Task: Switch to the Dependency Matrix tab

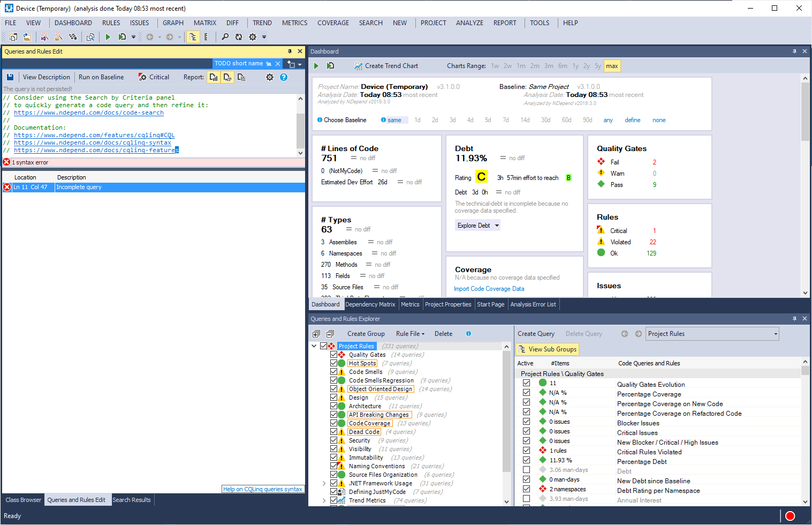Action: click(x=370, y=304)
